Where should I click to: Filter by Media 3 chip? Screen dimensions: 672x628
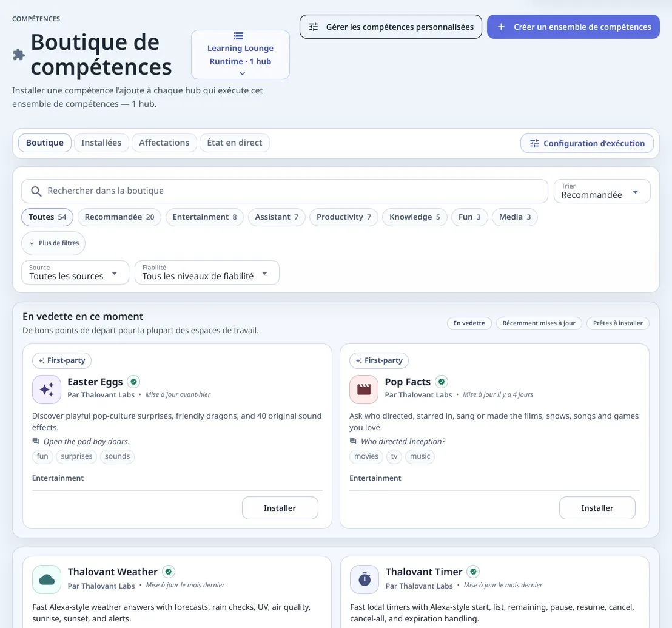point(515,217)
